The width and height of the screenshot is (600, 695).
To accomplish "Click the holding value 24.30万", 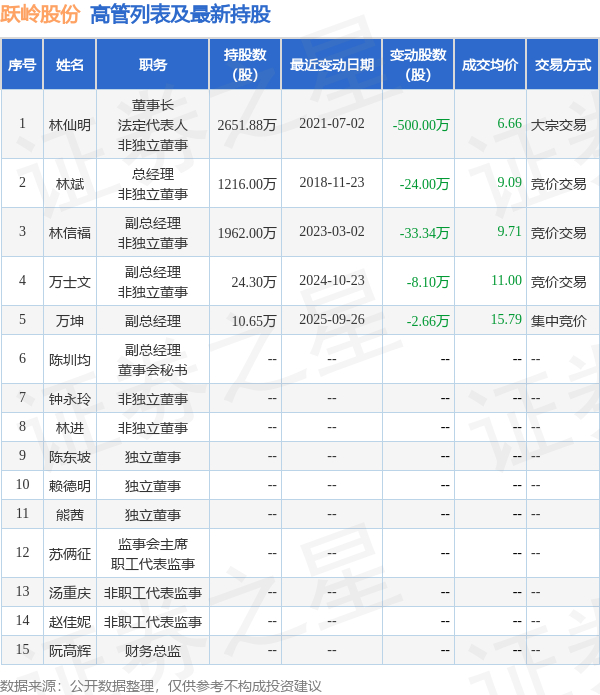I will (254, 282).
